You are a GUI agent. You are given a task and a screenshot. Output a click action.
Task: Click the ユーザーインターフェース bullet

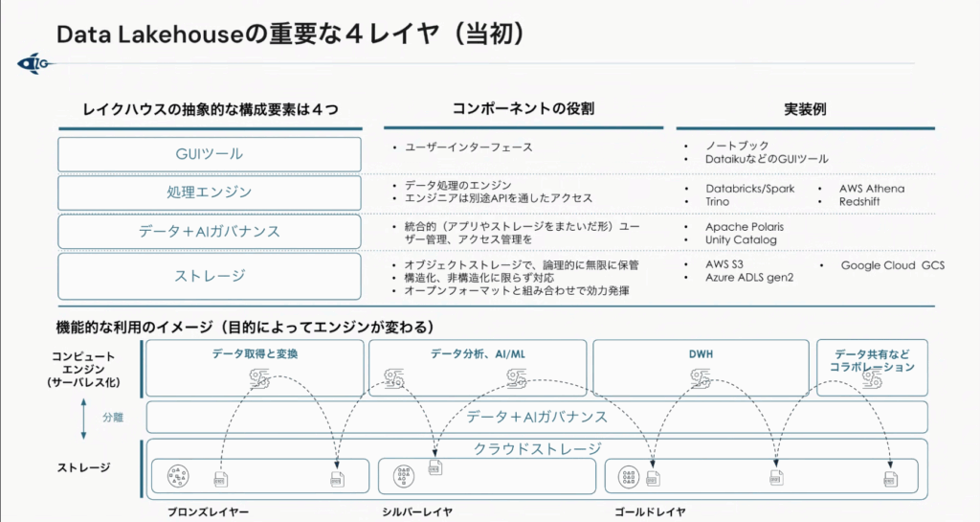point(468,148)
